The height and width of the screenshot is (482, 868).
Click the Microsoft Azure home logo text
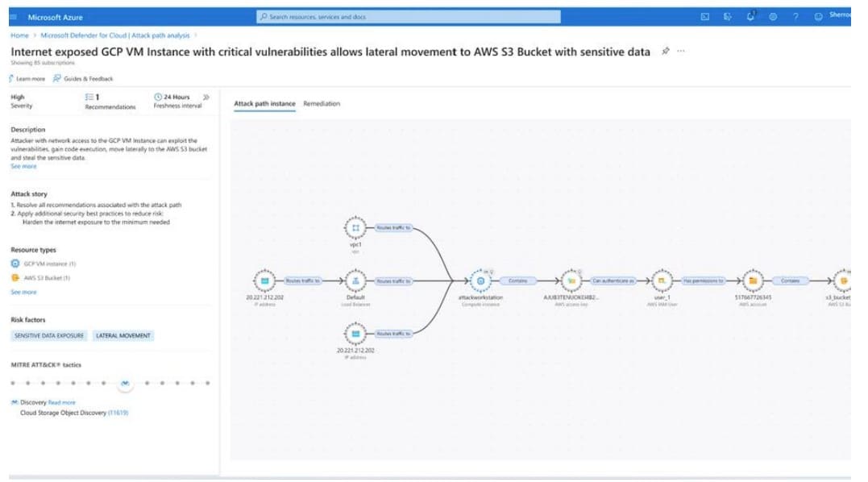(x=56, y=17)
